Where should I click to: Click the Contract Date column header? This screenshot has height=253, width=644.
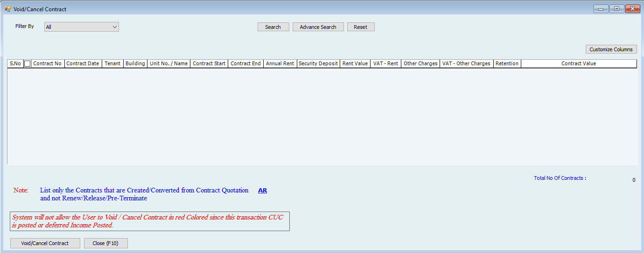click(x=83, y=64)
